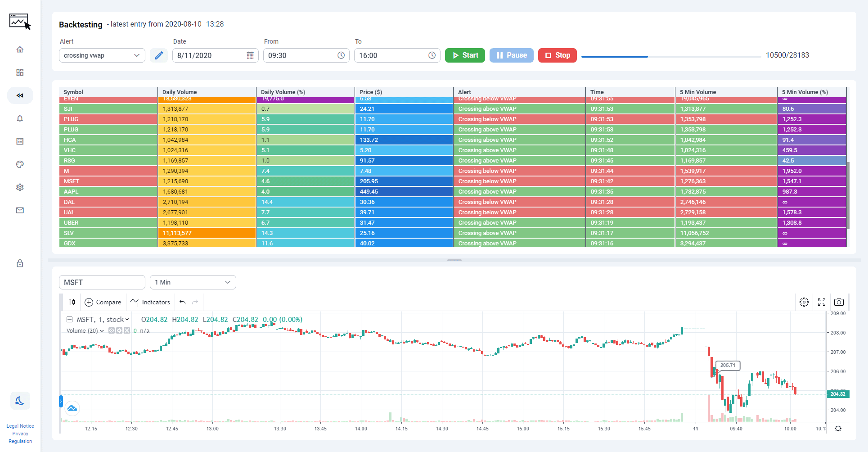Open chart settings gear icon
The height and width of the screenshot is (452, 868).
[804, 302]
